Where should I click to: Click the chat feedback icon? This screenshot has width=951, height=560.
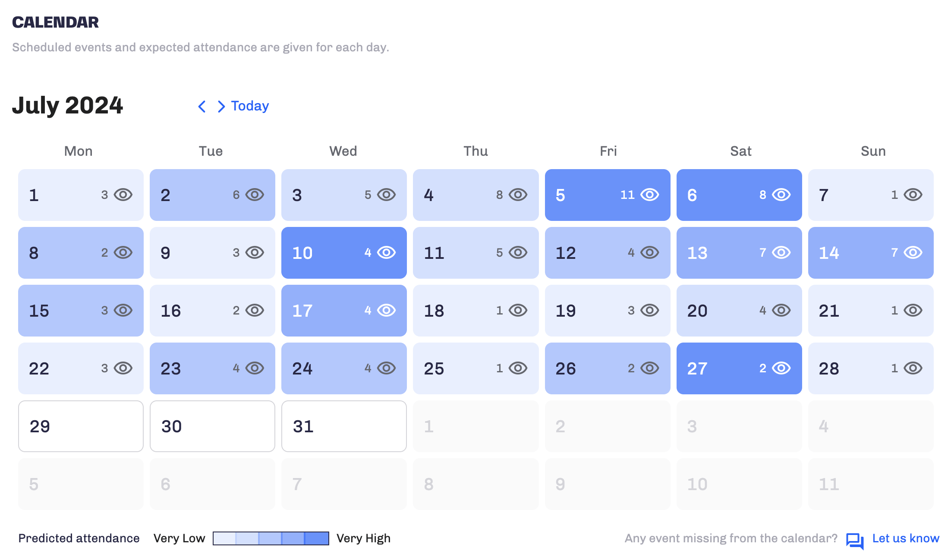(854, 540)
